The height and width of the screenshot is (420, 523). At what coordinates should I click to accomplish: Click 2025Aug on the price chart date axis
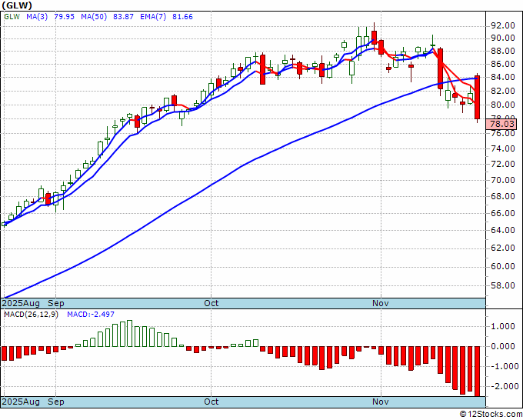point(21,303)
